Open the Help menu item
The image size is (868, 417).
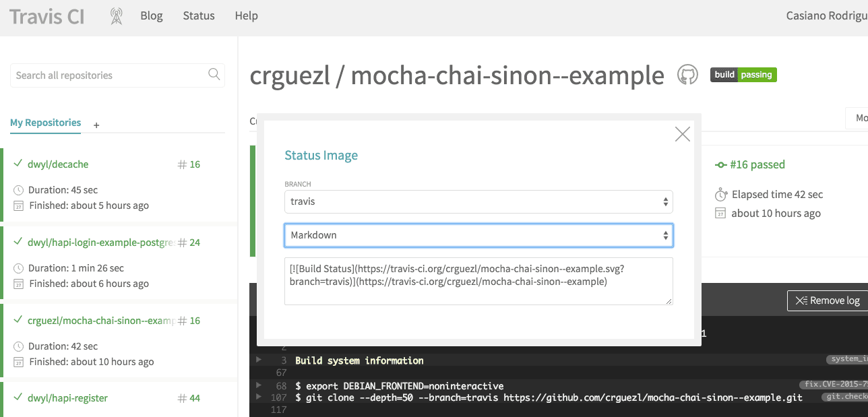246,15
